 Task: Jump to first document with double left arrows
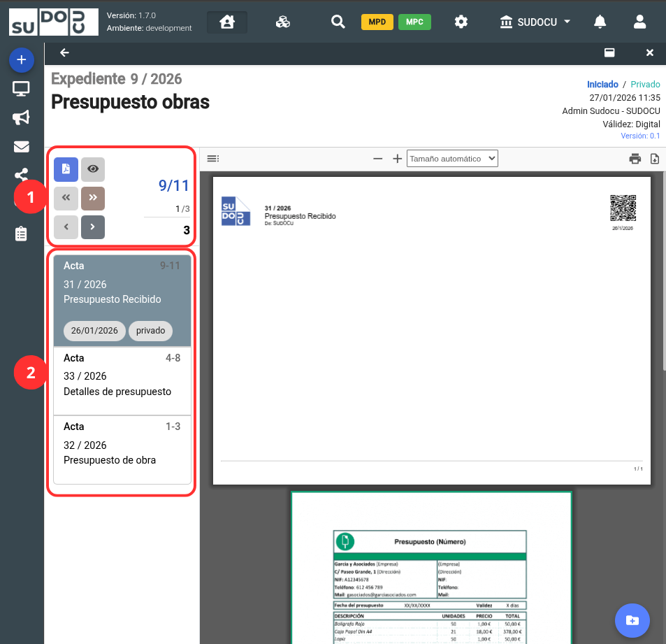(x=66, y=198)
